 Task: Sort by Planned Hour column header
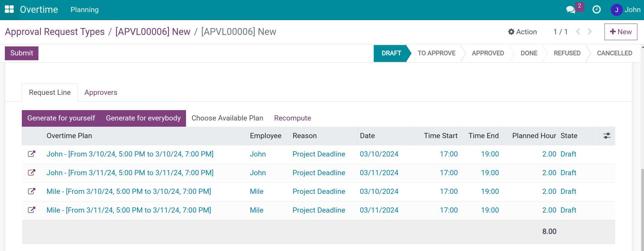(530, 136)
